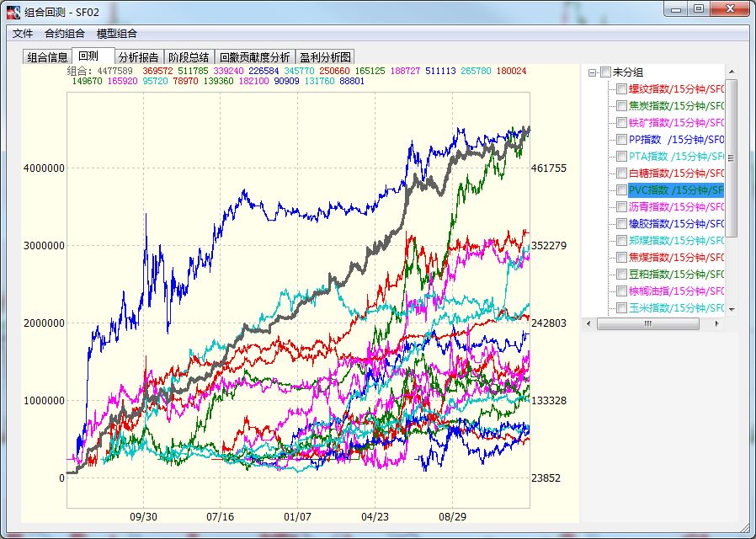Image resolution: width=756 pixels, height=539 pixels.
Task: Show the 盈利分析图 tab
Action: (x=326, y=57)
